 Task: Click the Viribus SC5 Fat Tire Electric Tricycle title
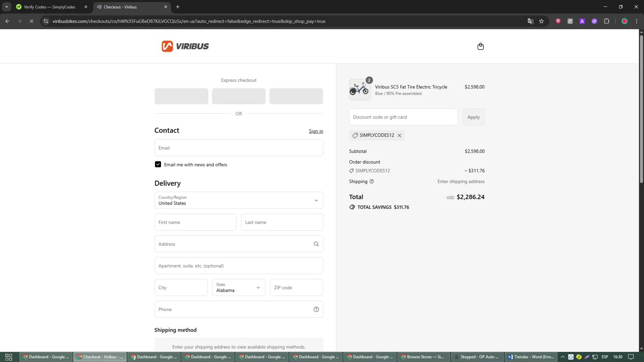click(x=411, y=87)
